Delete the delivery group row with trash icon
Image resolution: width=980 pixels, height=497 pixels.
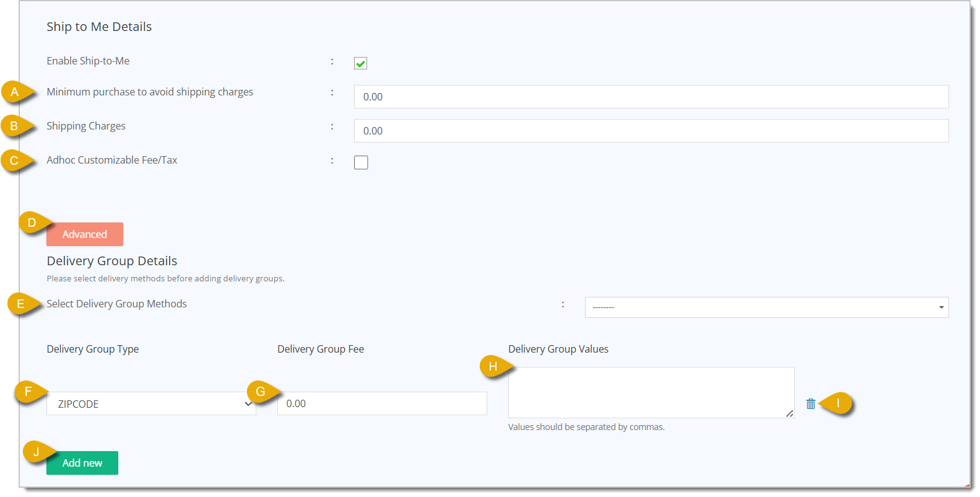pos(810,404)
